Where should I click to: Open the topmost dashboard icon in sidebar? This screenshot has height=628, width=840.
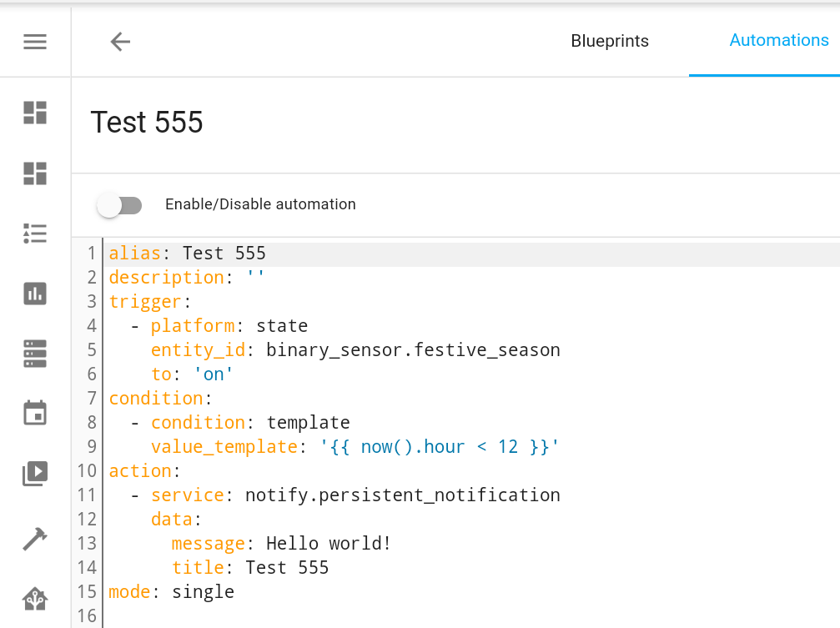tap(35, 113)
